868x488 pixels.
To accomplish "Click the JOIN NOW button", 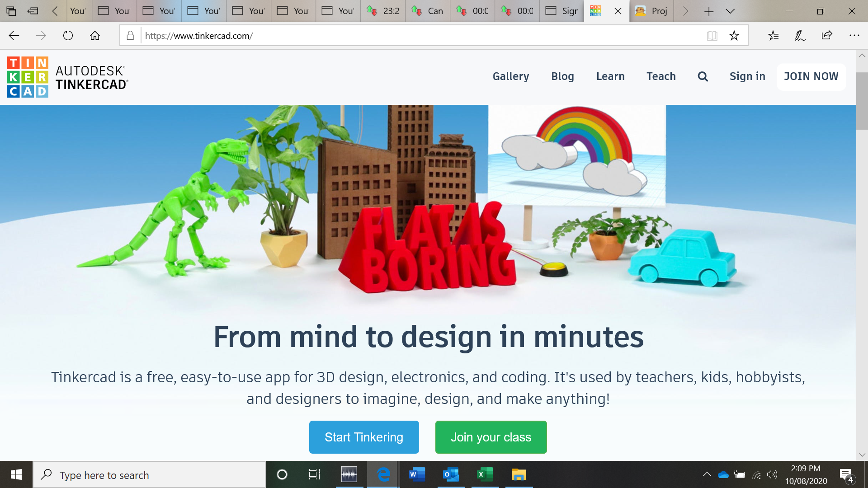I will point(811,76).
